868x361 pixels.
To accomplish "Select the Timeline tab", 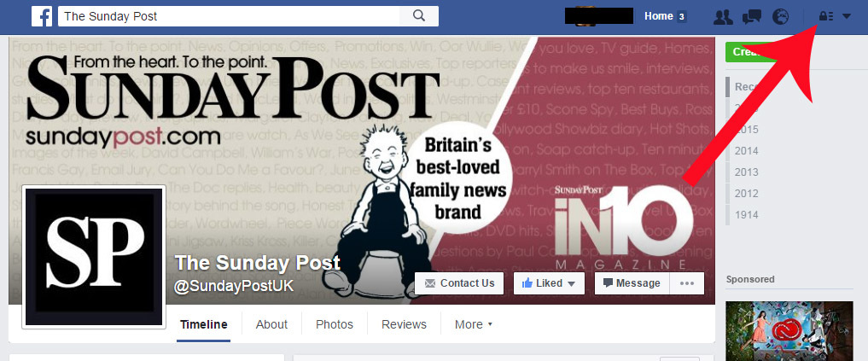I will (x=204, y=324).
